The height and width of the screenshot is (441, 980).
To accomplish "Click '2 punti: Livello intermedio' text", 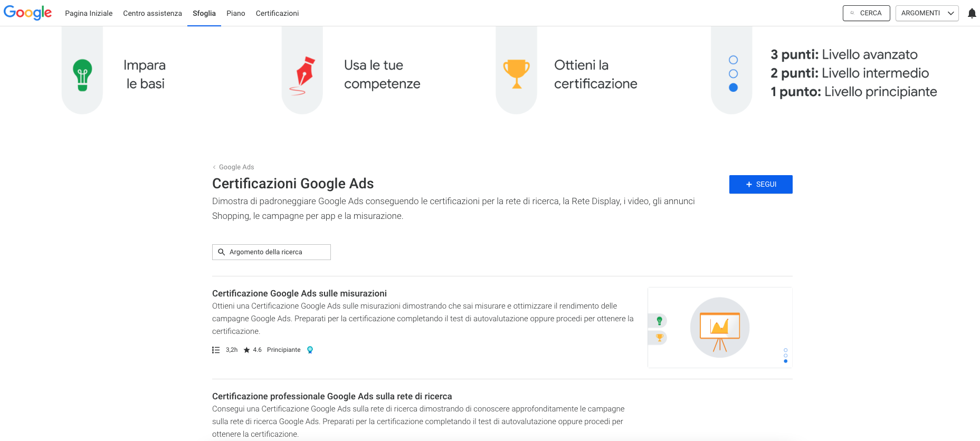I will coord(850,73).
